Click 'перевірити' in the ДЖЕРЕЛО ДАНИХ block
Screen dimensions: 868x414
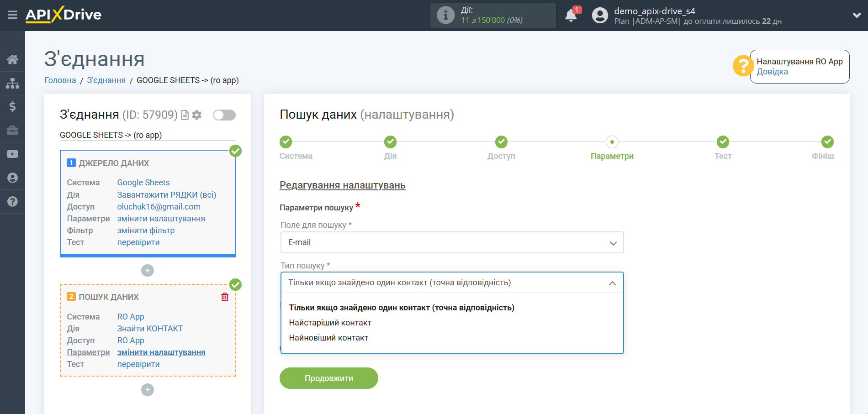point(138,242)
